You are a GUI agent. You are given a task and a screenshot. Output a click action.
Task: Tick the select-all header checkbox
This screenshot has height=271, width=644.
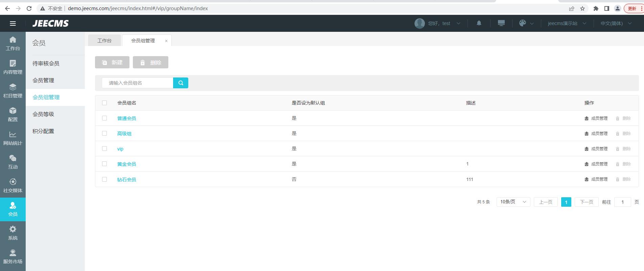[x=104, y=103]
